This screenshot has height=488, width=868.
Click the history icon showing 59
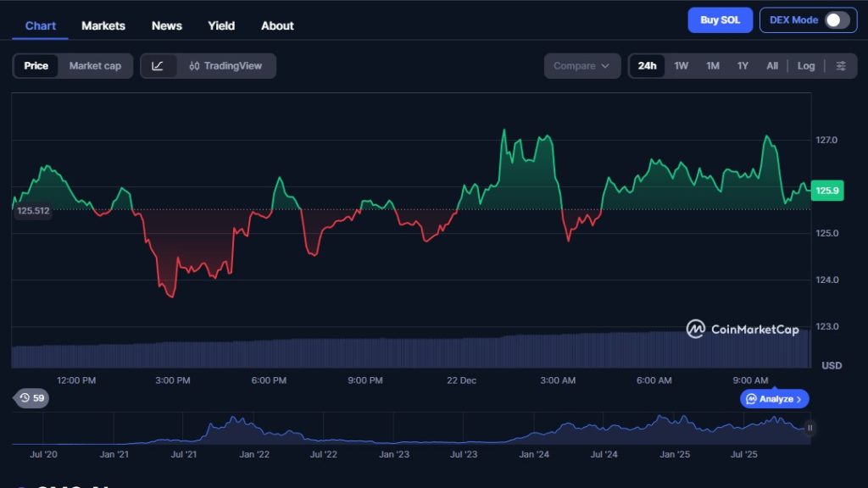(31, 397)
